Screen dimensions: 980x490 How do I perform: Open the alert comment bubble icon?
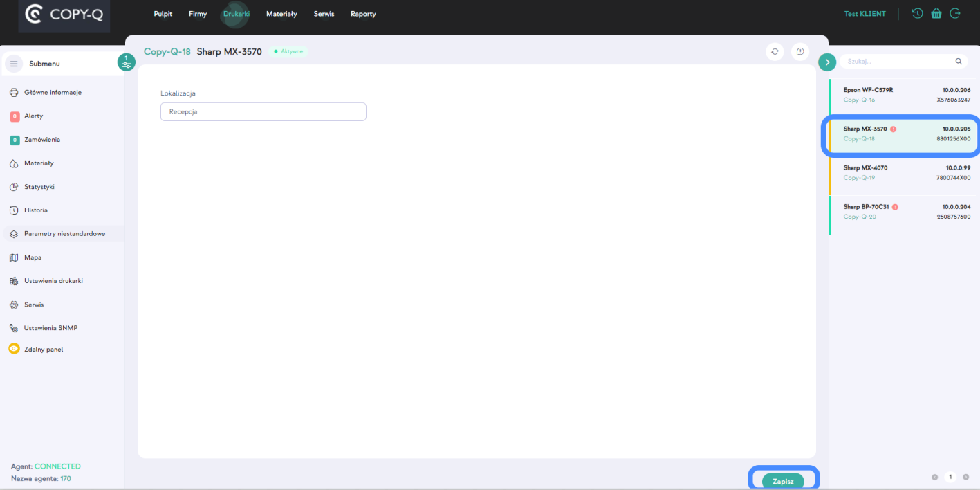tap(800, 51)
